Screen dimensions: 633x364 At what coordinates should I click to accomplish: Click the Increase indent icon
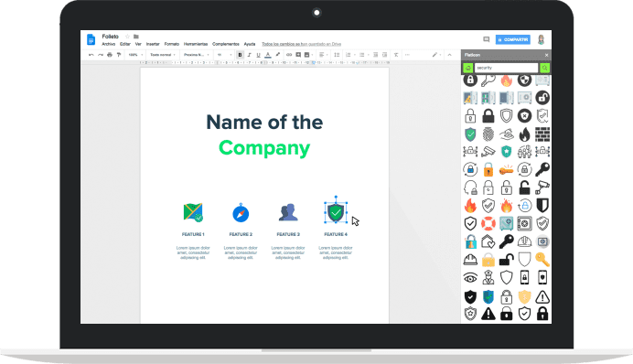pyautogui.click(x=385, y=55)
